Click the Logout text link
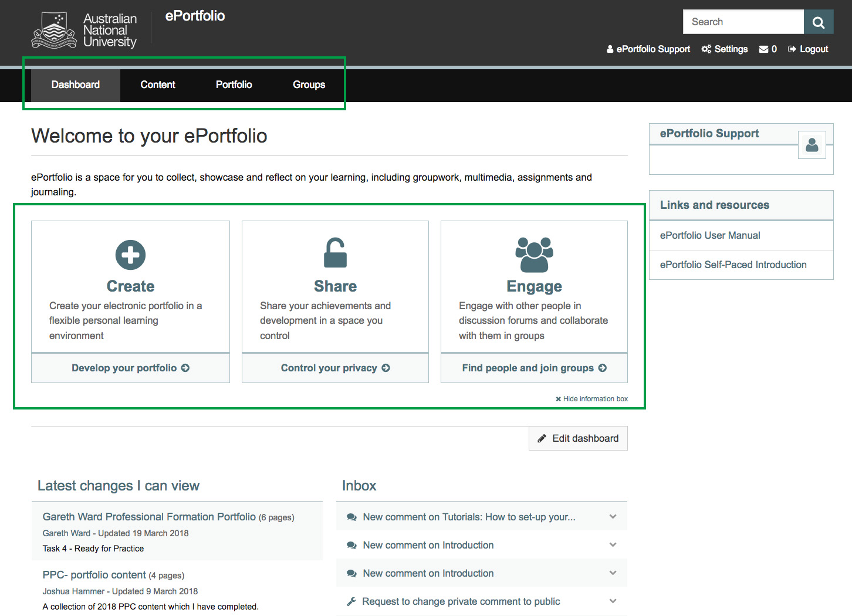 (814, 49)
